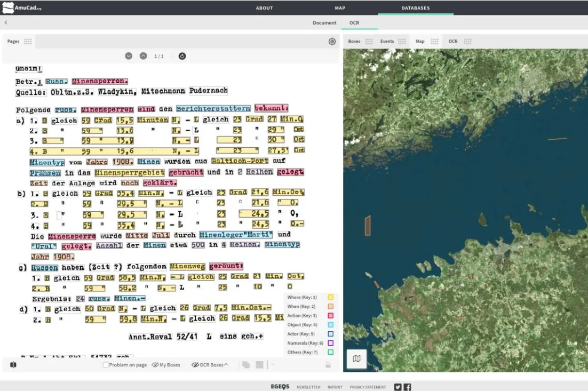Viewport: 588px width, 391px height.
Task: Expand the OCR Boxes caret menu
Action: click(226, 365)
